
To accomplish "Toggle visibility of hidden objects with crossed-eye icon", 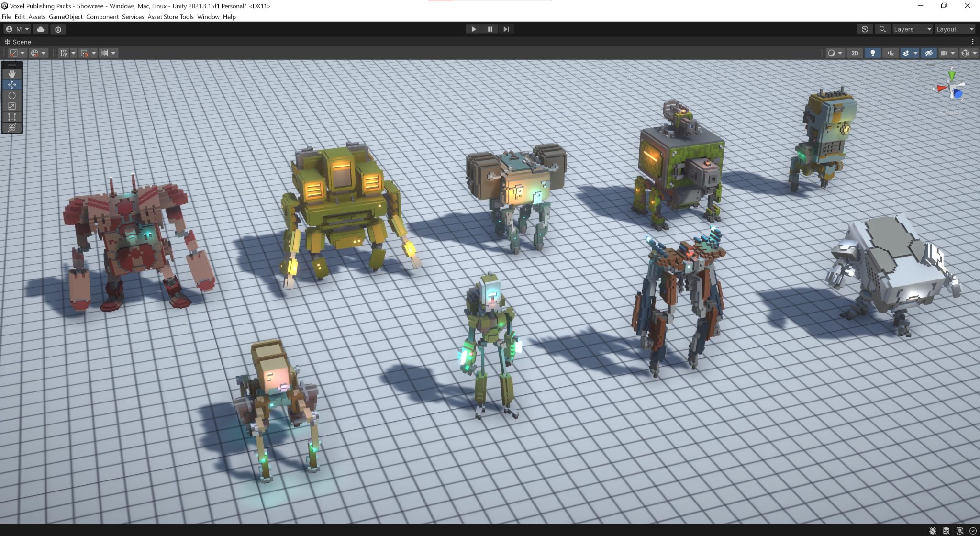I will [928, 53].
